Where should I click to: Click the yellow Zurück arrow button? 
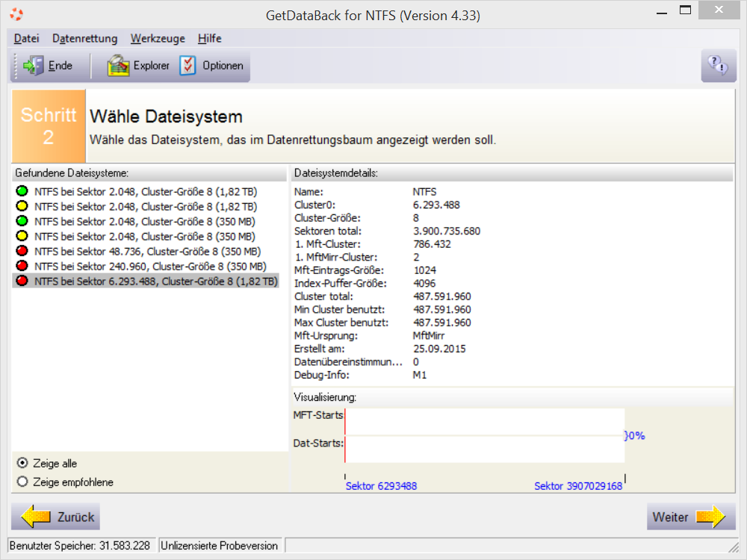pos(56,517)
